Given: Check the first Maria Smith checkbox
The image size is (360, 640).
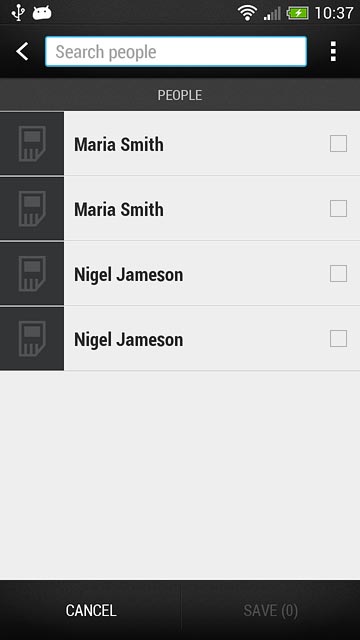Looking at the screenshot, I should click(x=338, y=144).
